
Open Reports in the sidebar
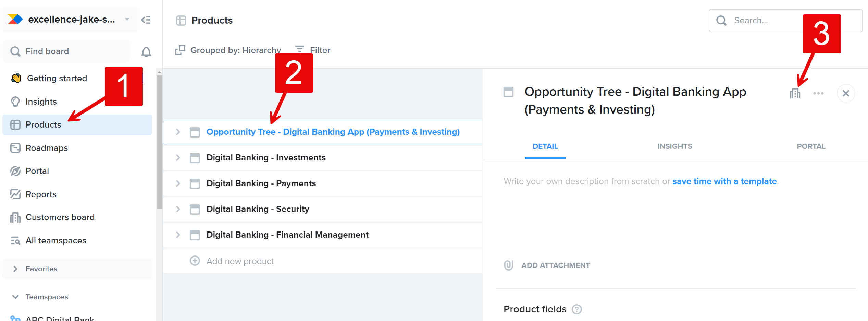click(41, 194)
